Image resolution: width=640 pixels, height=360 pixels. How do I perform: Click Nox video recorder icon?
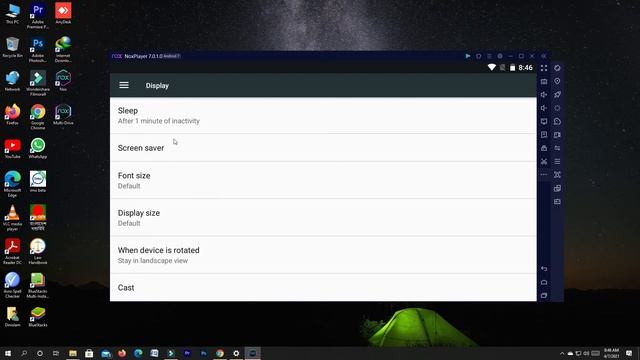pyautogui.click(x=557, y=135)
